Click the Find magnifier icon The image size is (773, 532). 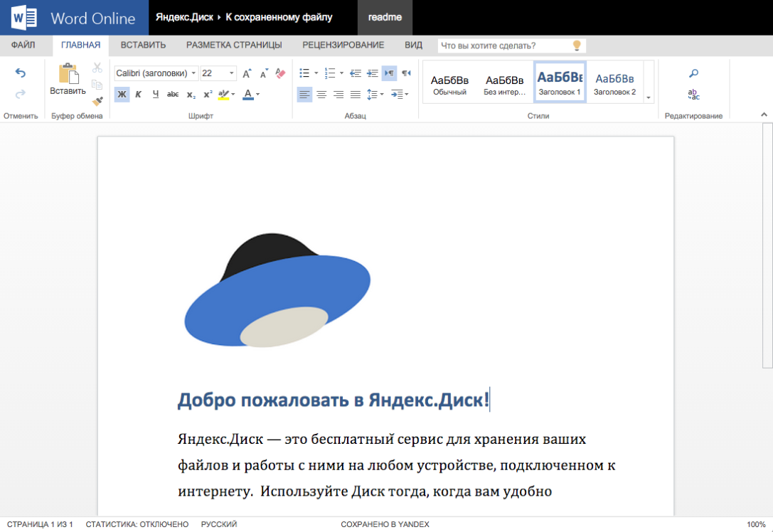693,73
